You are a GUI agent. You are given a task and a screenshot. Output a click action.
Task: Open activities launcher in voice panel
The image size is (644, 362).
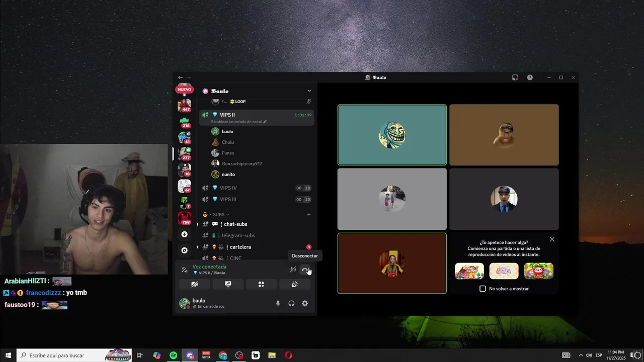pyautogui.click(x=261, y=284)
